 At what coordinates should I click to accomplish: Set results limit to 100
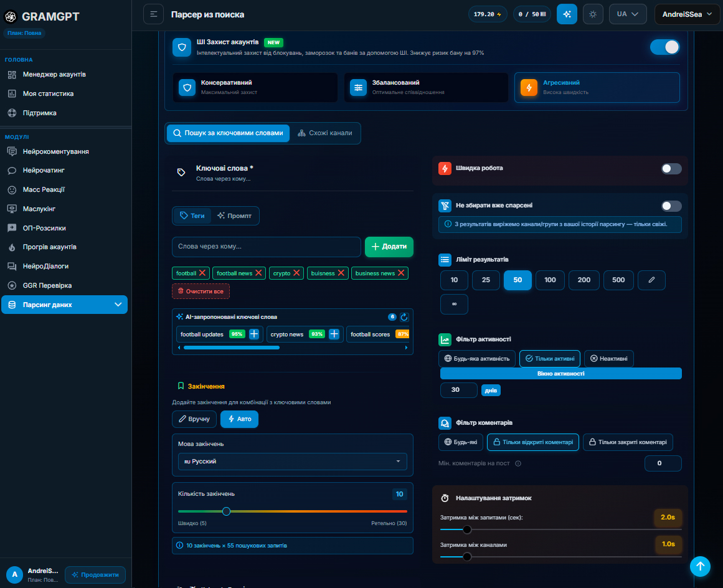pyautogui.click(x=550, y=280)
